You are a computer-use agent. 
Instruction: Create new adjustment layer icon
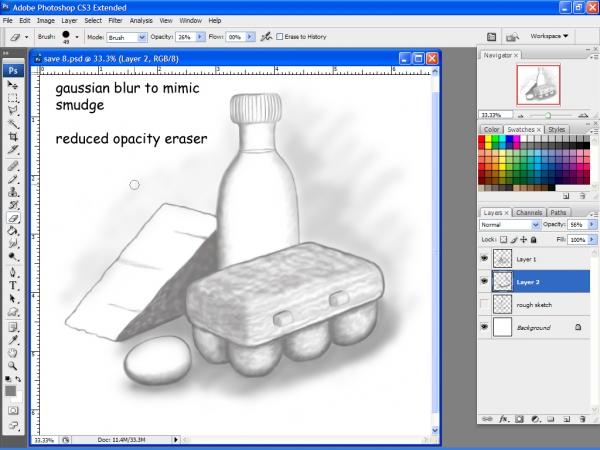click(535, 419)
